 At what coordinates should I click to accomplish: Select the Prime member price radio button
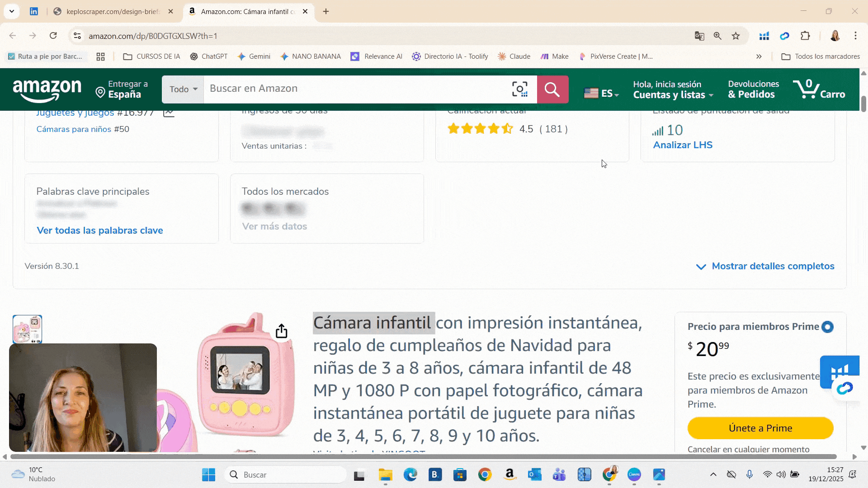pyautogui.click(x=827, y=327)
